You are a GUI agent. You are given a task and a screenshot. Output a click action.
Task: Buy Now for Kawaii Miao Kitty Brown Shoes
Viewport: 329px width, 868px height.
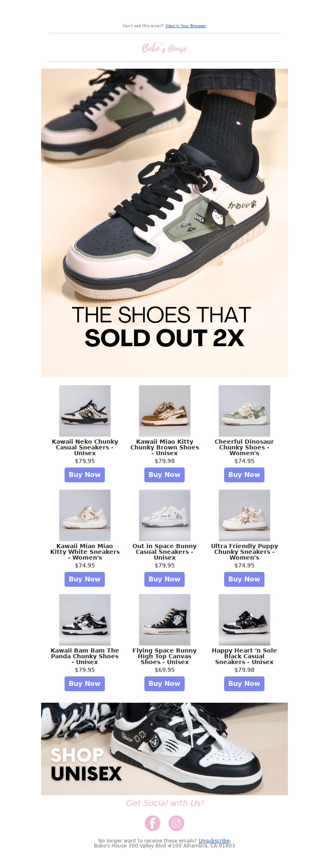pyautogui.click(x=164, y=475)
